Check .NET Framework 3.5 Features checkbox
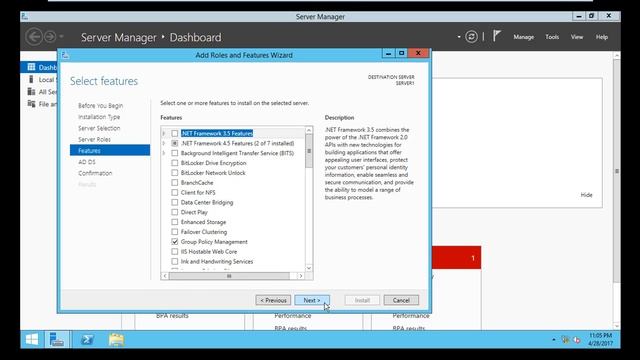The width and height of the screenshot is (640, 360). 175,133
